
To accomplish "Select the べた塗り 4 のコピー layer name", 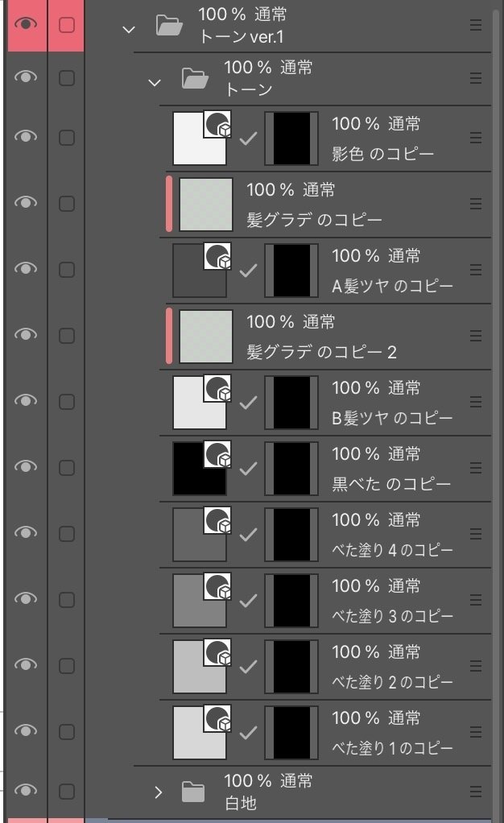I will click(x=392, y=550).
